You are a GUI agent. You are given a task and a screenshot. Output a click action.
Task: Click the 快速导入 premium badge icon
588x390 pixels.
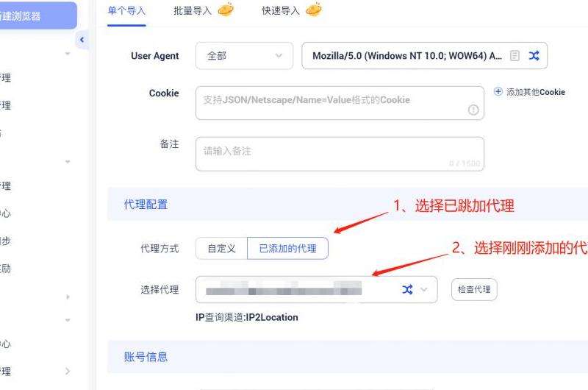pyautogui.click(x=314, y=10)
